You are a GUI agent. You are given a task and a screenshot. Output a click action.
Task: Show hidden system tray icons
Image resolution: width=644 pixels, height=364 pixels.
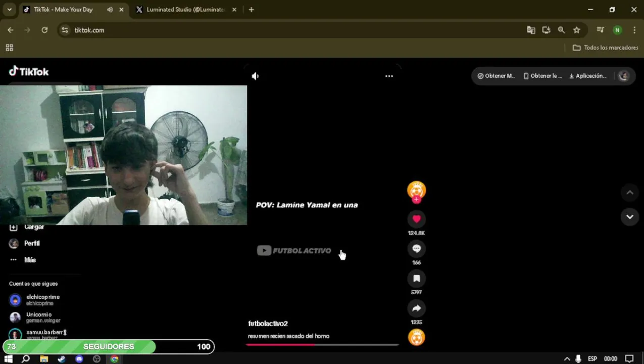click(567, 359)
